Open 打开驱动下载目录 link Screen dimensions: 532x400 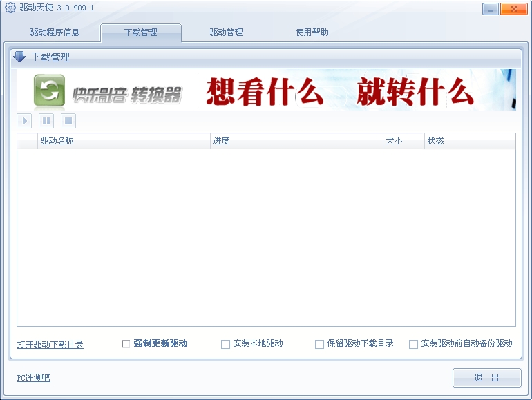point(50,345)
